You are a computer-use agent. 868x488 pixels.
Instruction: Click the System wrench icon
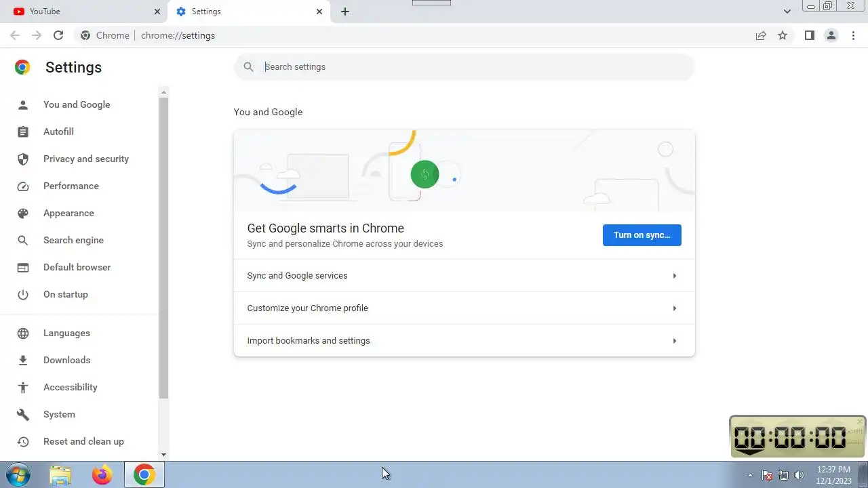coord(23,414)
